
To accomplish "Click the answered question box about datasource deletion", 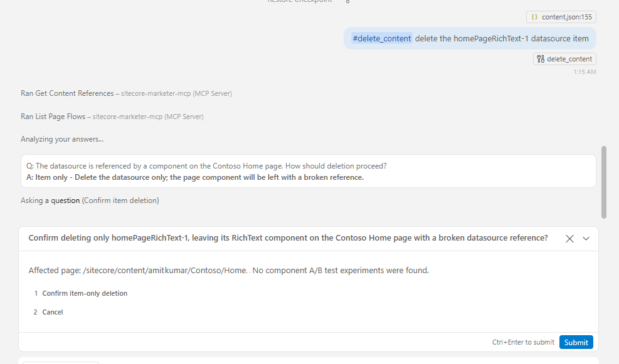I will (309, 171).
